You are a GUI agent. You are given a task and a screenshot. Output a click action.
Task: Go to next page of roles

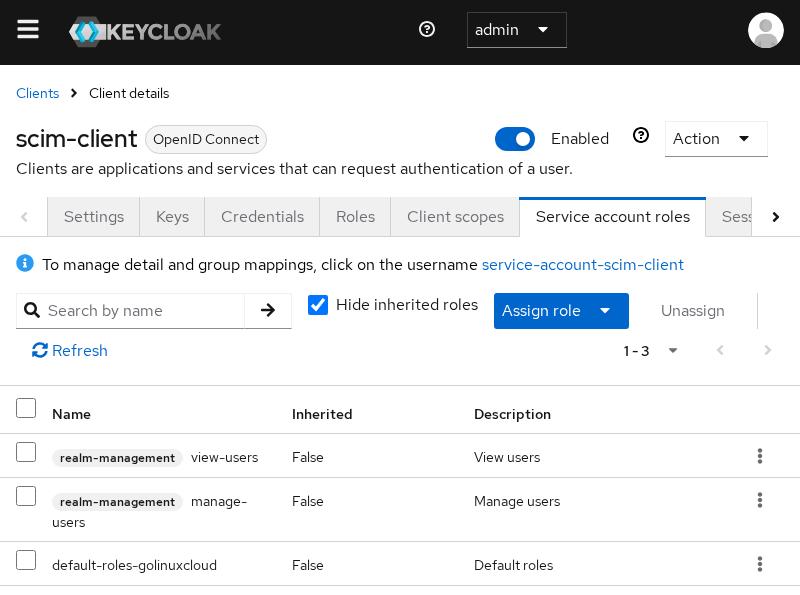(x=767, y=350)
